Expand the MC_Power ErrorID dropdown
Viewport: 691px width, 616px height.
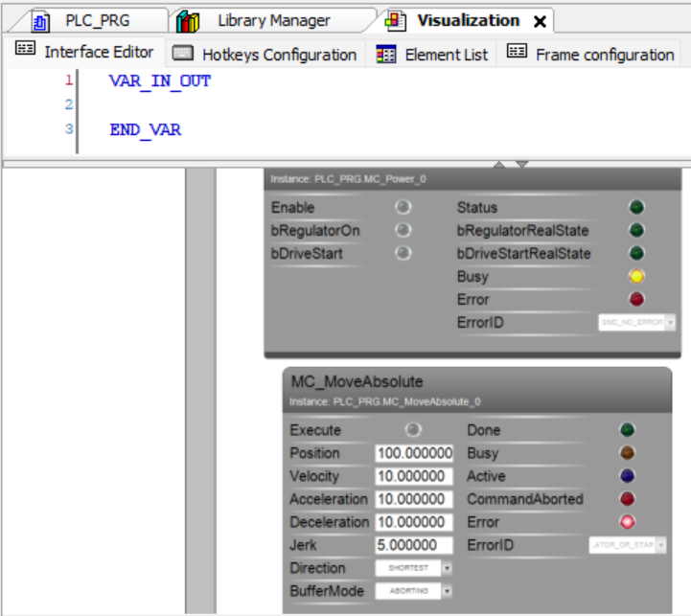coord(670,323)
